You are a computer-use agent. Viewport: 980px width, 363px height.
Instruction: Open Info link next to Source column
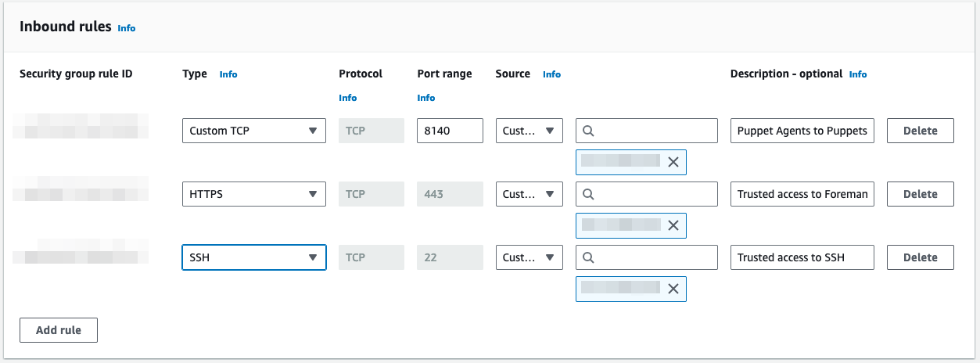551,74
